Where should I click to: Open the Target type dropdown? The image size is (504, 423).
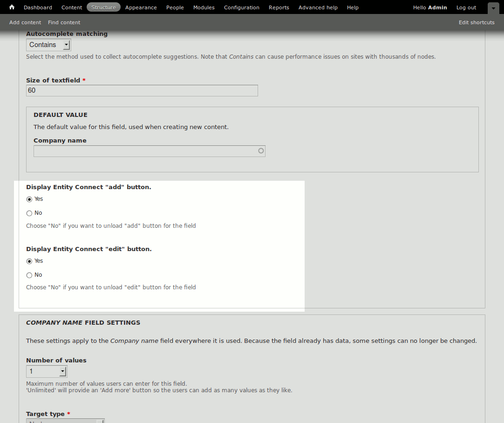(65, 421)
